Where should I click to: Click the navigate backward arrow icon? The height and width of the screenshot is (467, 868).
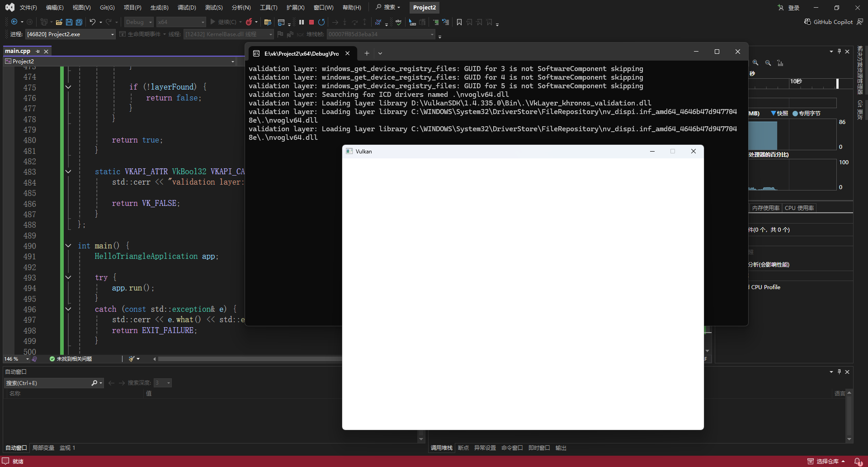[x=14, y=22]
